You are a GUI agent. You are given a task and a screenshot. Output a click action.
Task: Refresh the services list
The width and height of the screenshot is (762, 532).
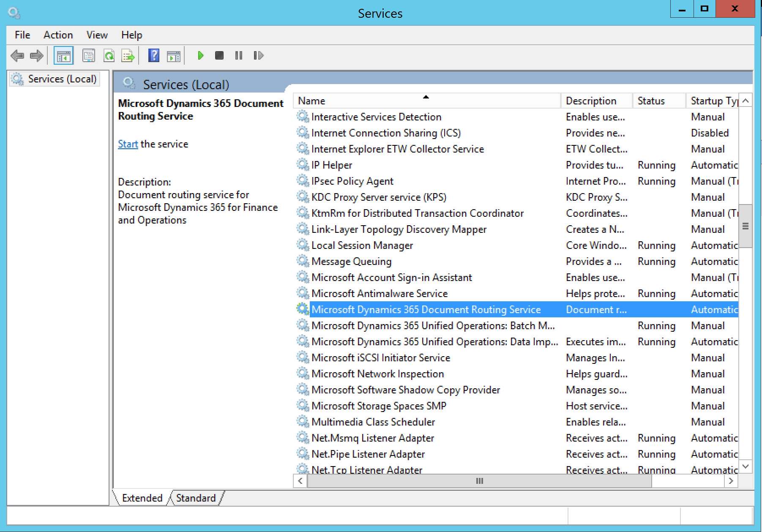pyautogui.click(x=109, y=55)
